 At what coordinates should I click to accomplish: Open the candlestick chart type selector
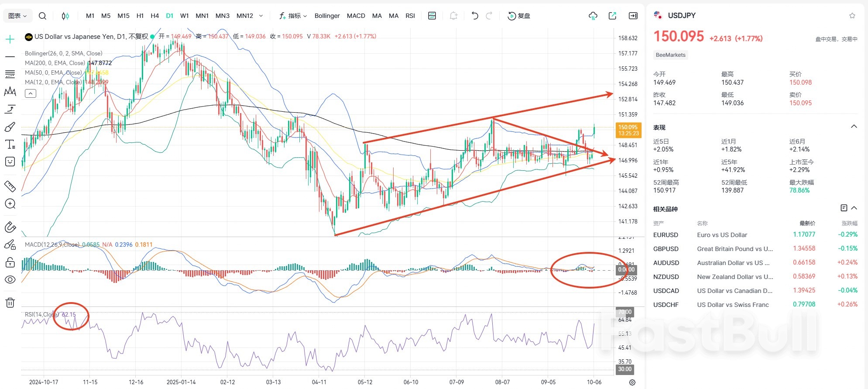click(x=65, y=16)
